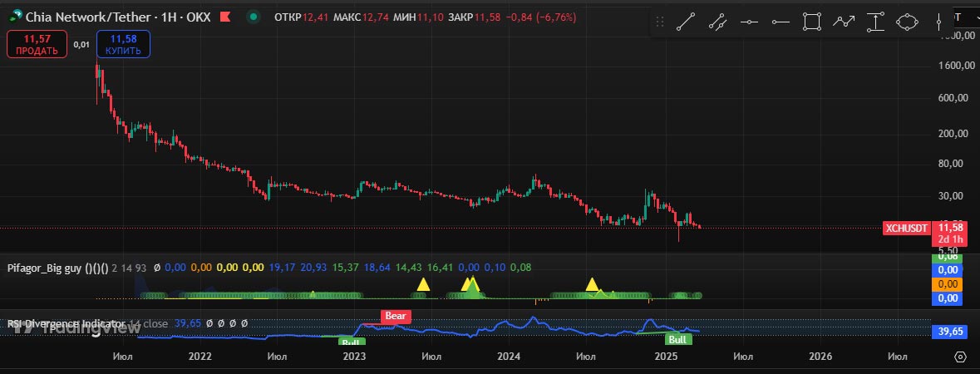Click the МИН 11,10 low value
This screenshot has height=374, width=980.
420,17
